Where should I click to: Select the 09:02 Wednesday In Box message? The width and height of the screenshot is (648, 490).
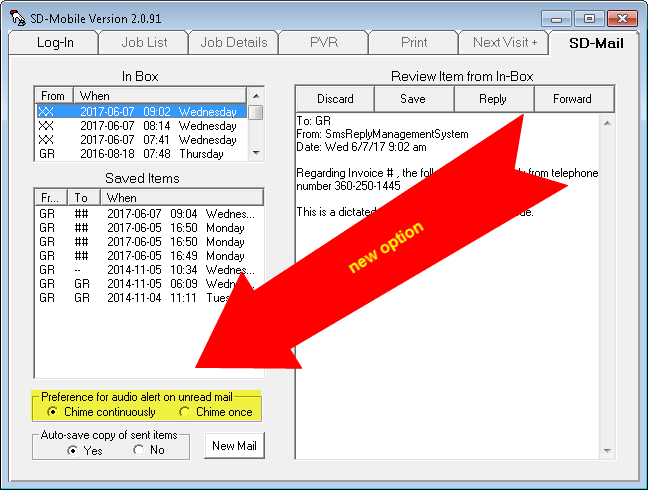click(x=140, y=112)
